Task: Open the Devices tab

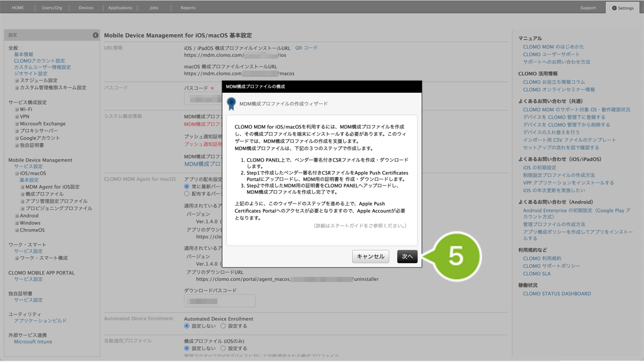Action: point(86,8)
